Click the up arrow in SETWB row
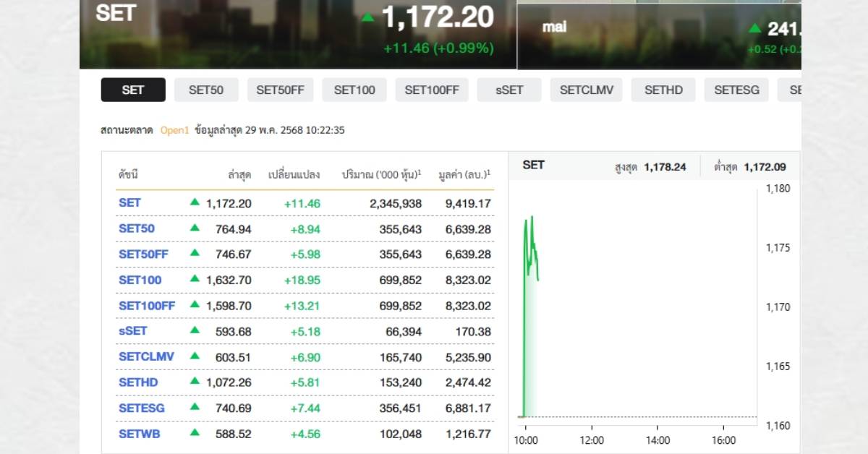 [195, 433]
